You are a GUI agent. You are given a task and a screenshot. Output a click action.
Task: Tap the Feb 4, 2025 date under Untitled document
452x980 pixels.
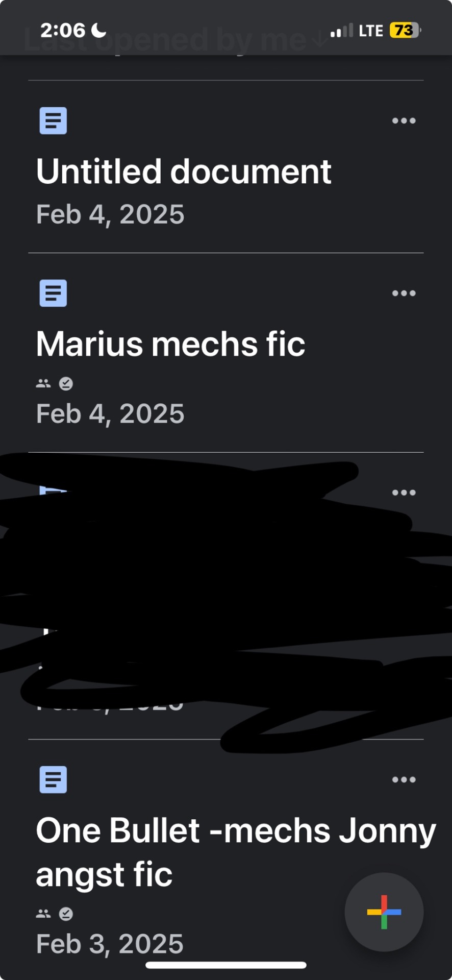click(x=110, y=214)
